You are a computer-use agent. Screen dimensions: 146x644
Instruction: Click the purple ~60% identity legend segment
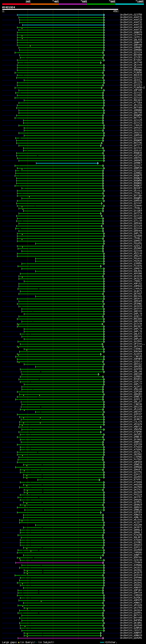point(73,4)
